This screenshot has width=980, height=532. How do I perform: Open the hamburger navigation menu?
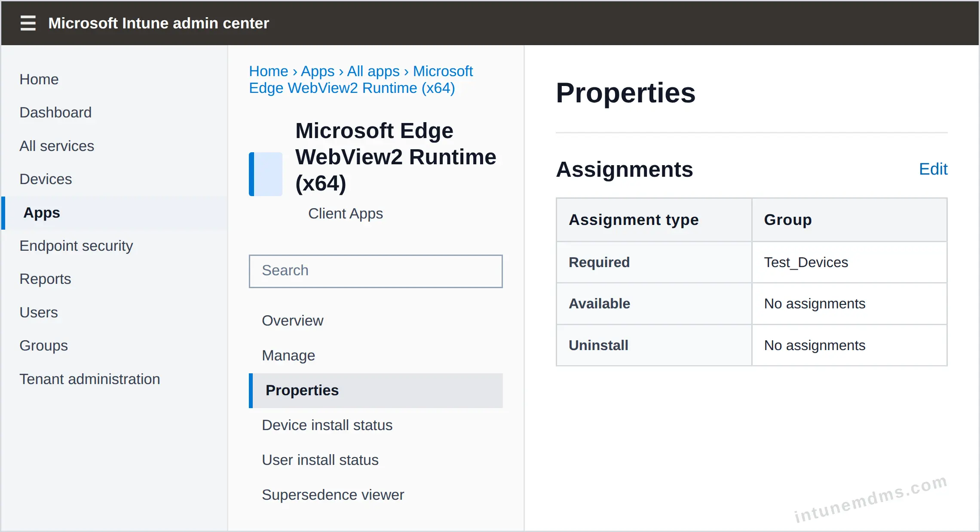tap(28, 23)
